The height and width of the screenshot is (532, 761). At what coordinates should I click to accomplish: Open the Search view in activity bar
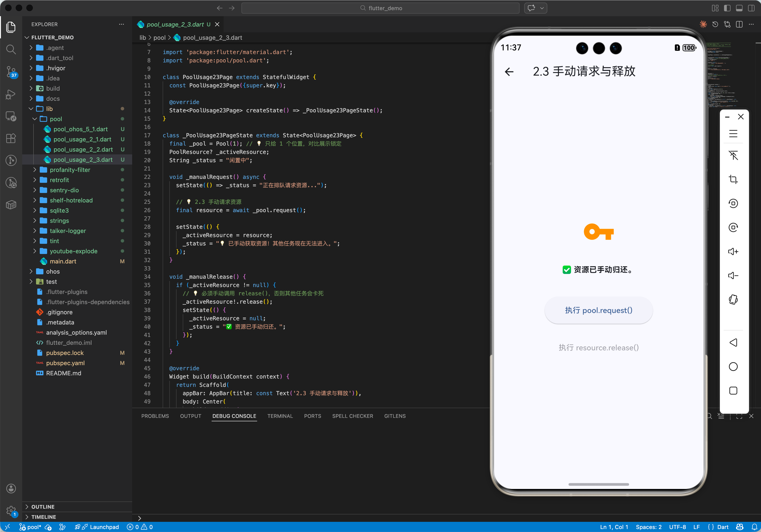[11, 49]
